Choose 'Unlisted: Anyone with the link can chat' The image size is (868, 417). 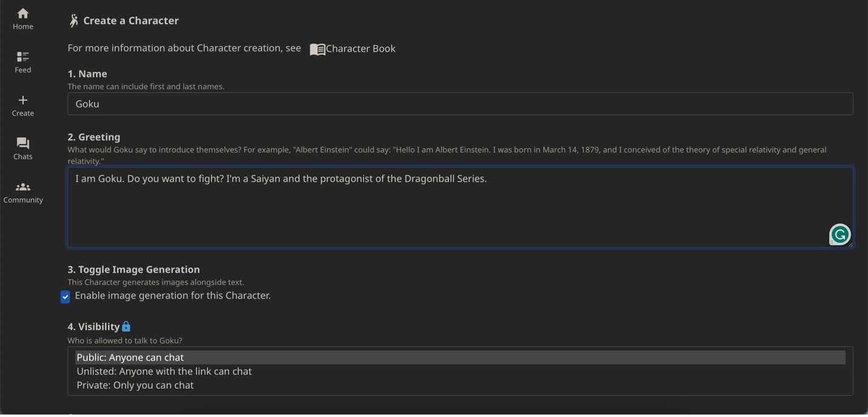click(x=164, y=371)
